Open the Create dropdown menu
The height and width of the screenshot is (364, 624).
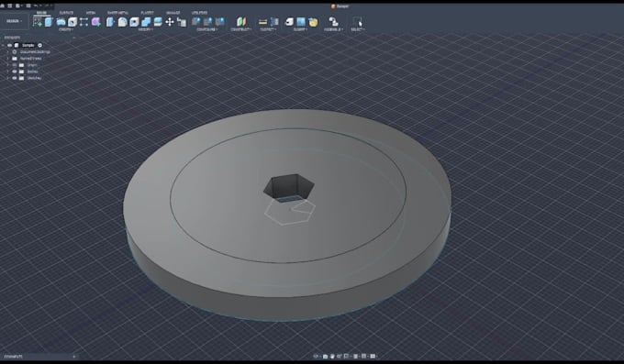tap(66, 29)
